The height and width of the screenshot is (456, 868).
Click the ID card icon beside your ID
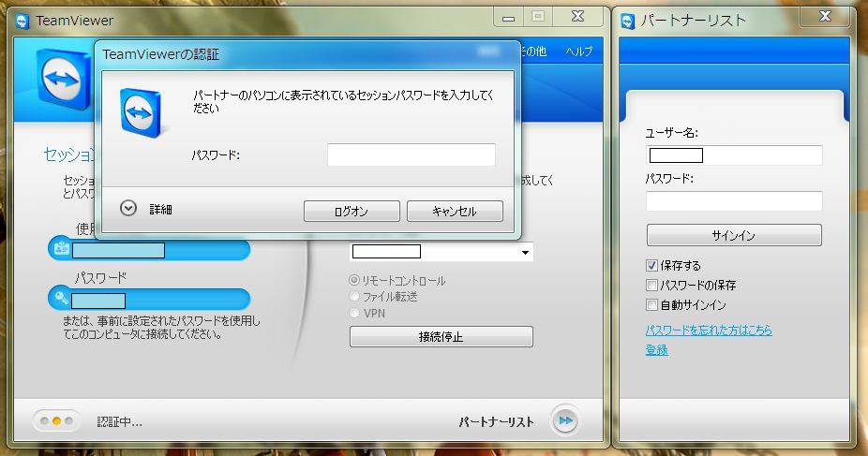pyautogui.click(x=60, y=249)
